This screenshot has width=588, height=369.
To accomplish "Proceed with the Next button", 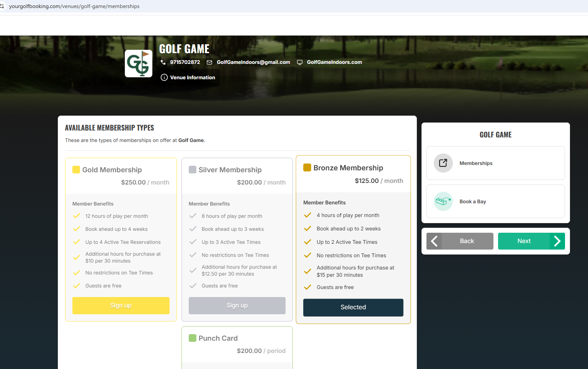I will click(x=531, y=241).
